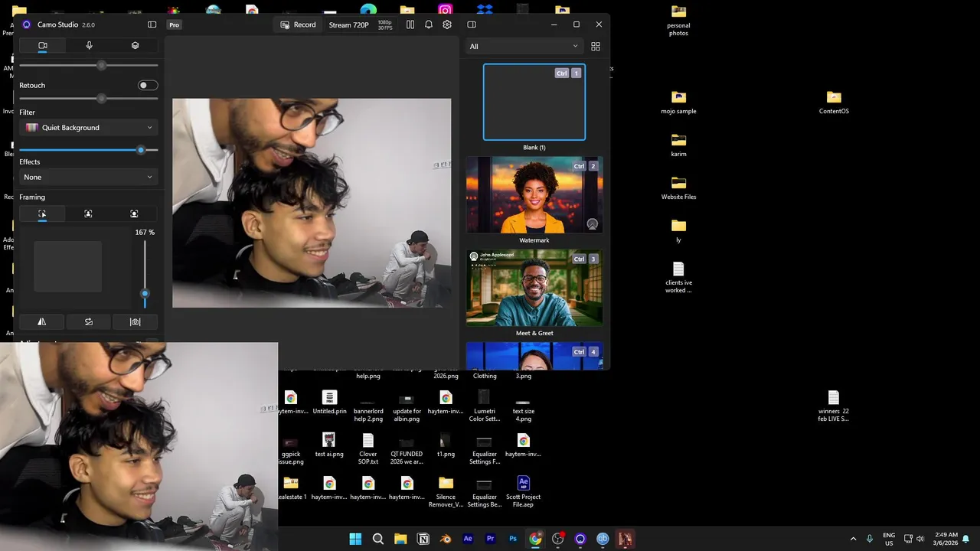This screenshot has height=551, width=980.
Task: Collapse the left sidebar panel icon
Action: 152,24
